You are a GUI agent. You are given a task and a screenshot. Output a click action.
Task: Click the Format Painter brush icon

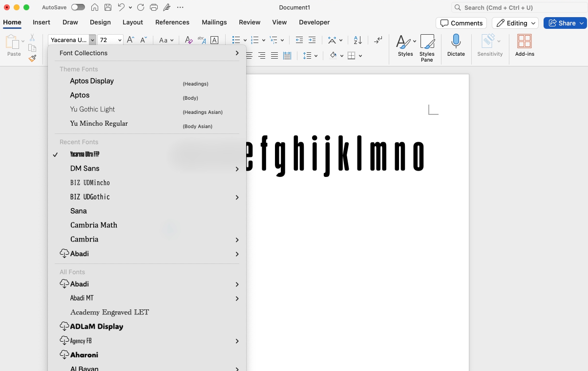32,58
